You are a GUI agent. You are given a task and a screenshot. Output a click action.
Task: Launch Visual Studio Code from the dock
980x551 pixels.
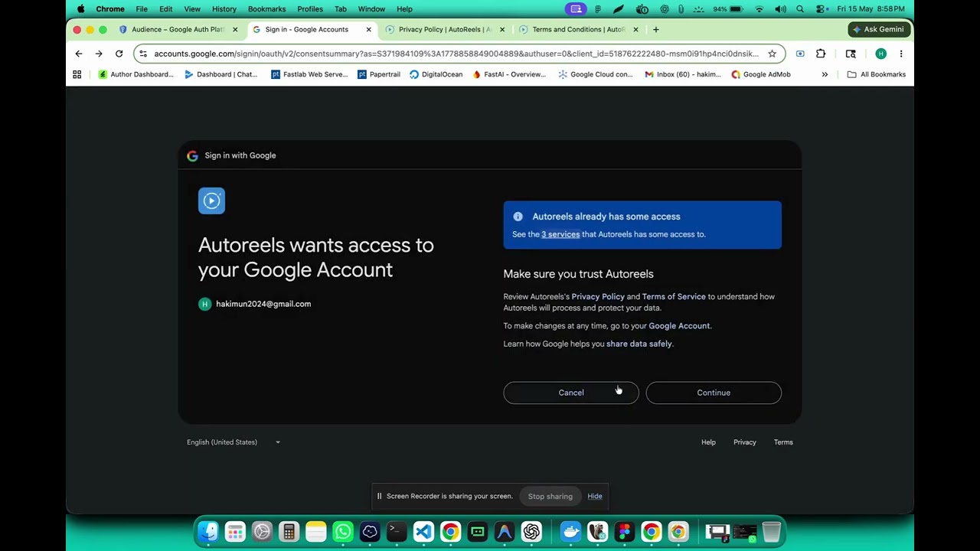[423, 532]
